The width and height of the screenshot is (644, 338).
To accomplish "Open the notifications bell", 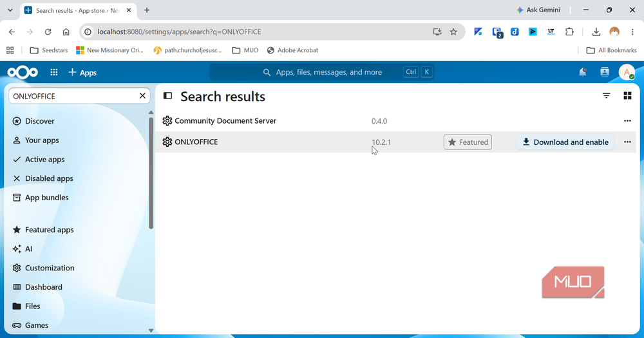I will pos(582,72).
